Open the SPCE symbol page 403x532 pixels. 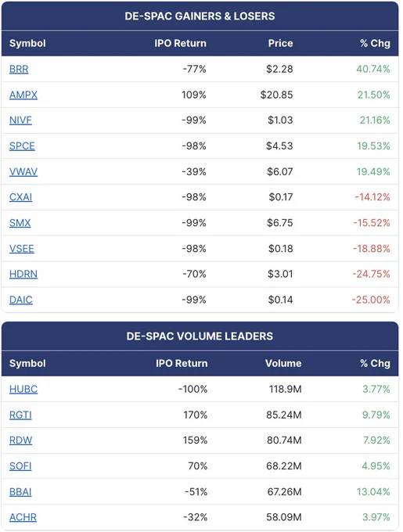pos(22,146)
